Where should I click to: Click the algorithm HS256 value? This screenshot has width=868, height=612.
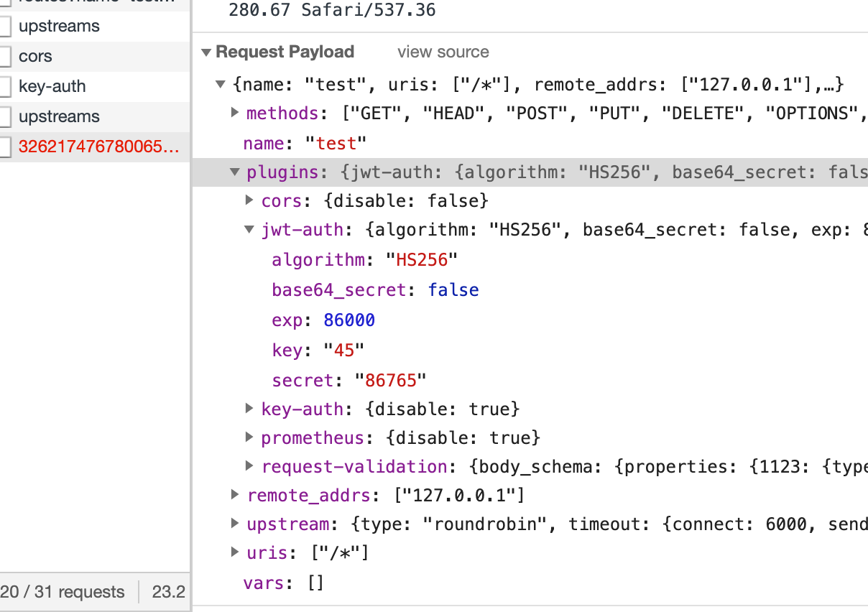tap(424, 259)
